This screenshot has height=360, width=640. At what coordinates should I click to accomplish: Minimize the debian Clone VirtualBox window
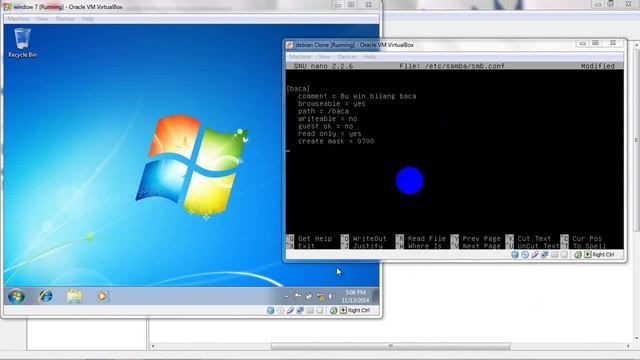[x=582, y=43]
